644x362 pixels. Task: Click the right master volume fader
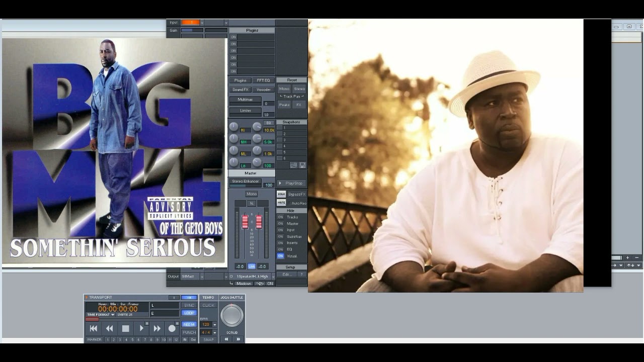259,222
